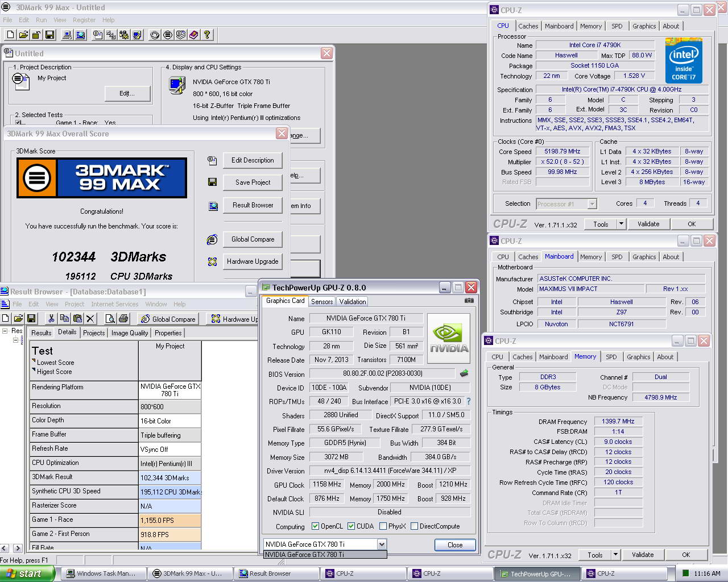The image size is (728, 582).
Task: Click Paste clipboard icon in Result Browser toolbar
Action: click(x=77, y=318)
